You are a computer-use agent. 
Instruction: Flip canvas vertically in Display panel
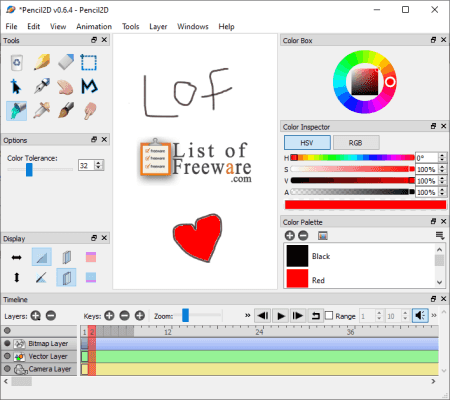(x=17, y=277)
